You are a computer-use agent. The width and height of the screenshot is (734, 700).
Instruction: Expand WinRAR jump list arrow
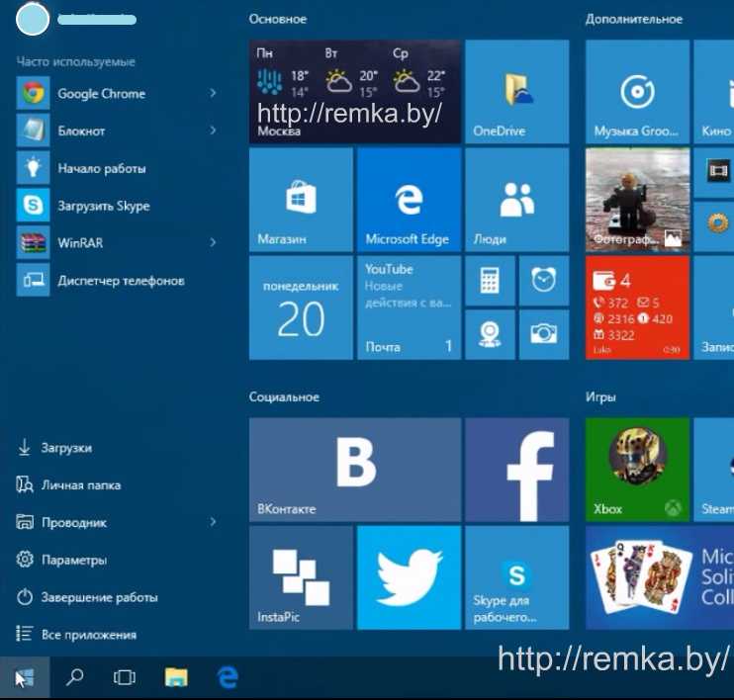[x=213, y=242]
